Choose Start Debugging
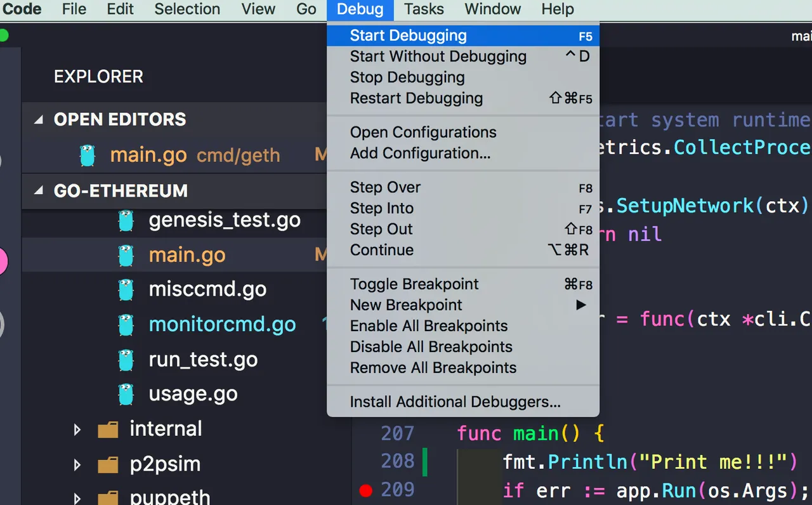 463,36
